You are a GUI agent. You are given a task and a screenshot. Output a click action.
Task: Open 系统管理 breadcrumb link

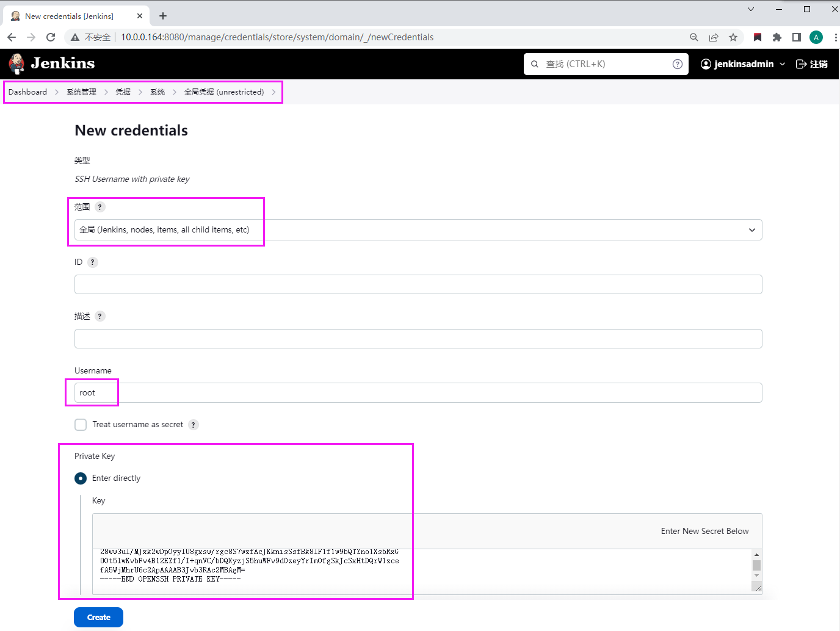pos(81,92)
